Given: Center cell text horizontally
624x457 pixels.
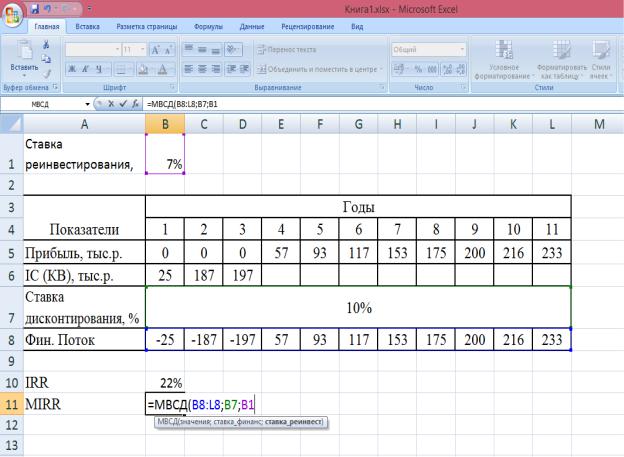Looking at the screenshot, I should pyautogui.click(x=202, y=69).
